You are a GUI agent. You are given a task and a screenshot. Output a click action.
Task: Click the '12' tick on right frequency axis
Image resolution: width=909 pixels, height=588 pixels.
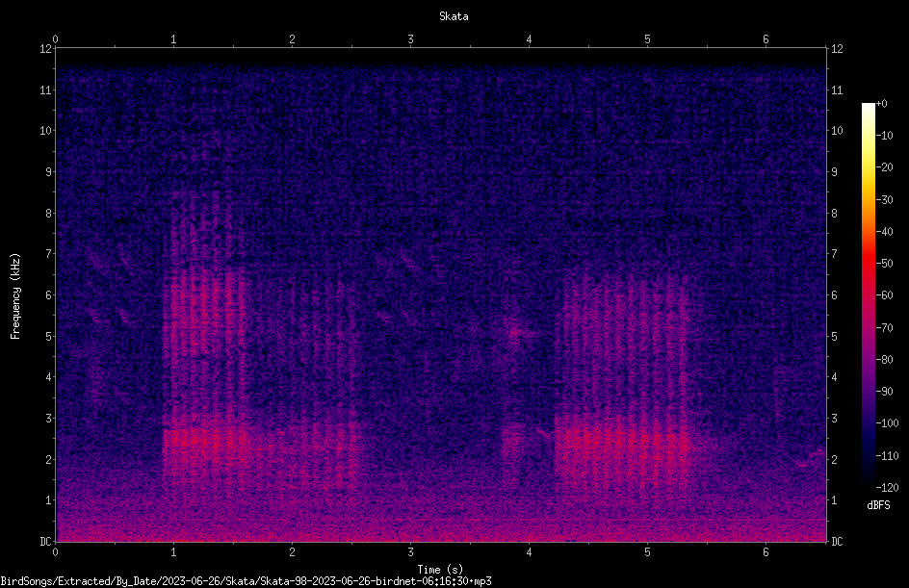837,49
